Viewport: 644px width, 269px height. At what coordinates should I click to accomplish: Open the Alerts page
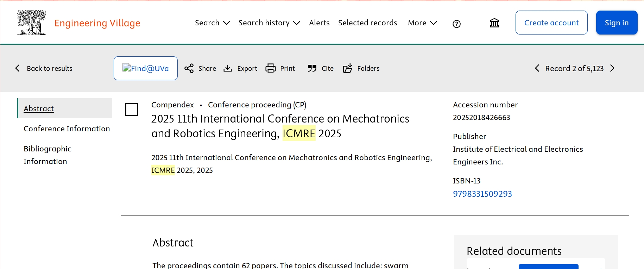(319, 23)
